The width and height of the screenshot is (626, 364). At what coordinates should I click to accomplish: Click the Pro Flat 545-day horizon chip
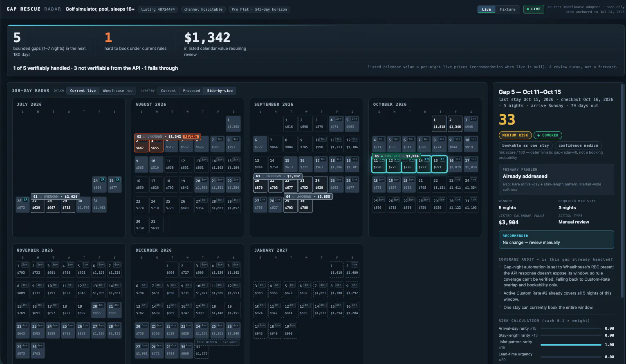pos(259,9)
